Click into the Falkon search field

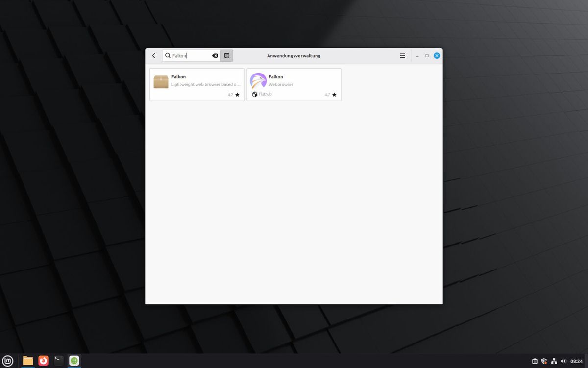191,56
